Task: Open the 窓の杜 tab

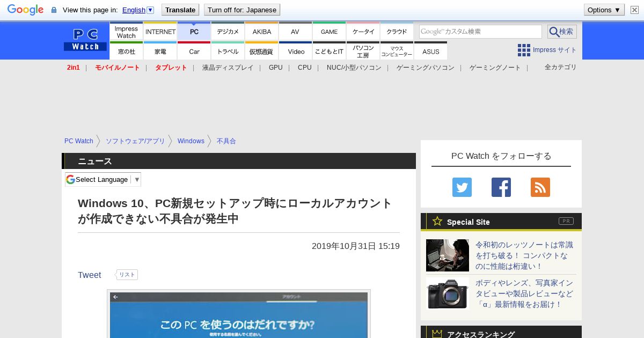Action: click(126, 51)
